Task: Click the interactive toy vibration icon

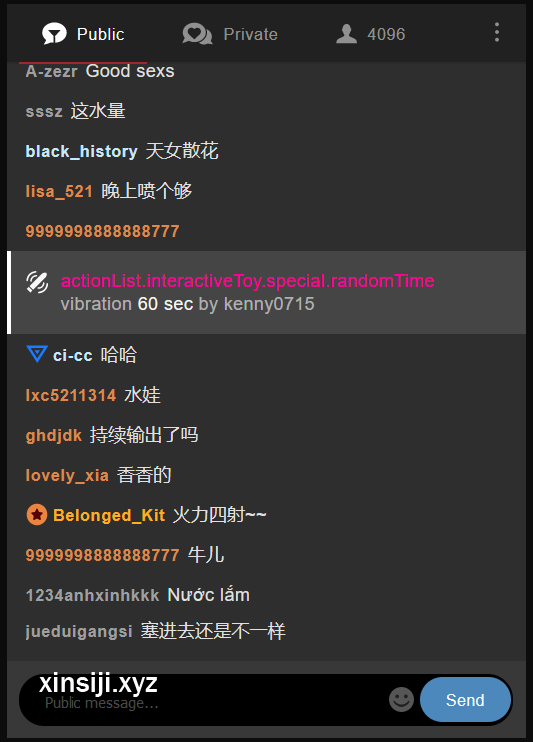Action: click(37, 282)
